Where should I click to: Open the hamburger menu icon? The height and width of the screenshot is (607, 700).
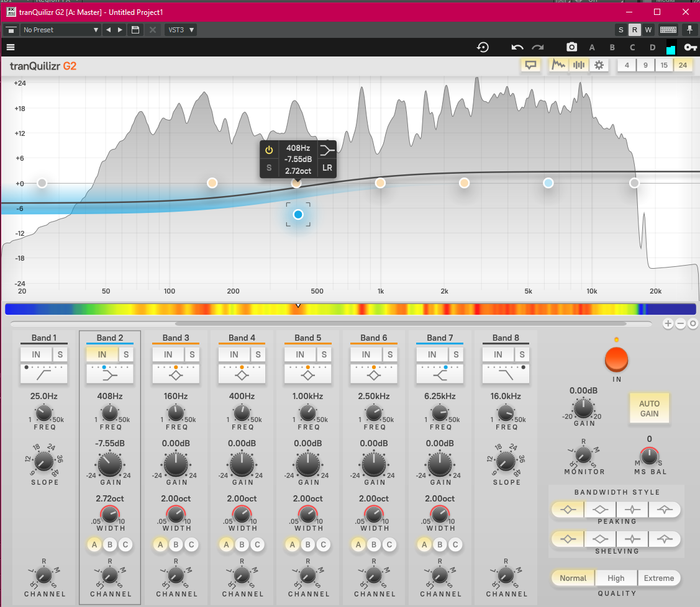point(11,47)
